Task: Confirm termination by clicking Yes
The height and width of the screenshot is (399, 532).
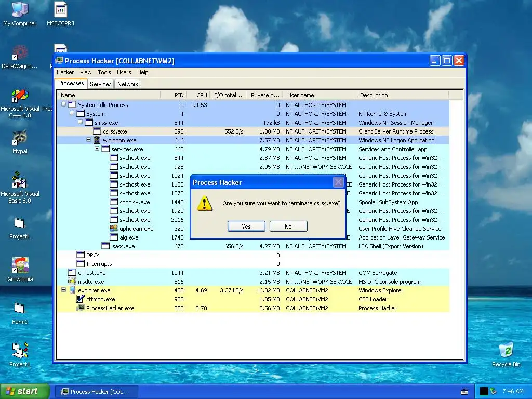Action: 246,227
